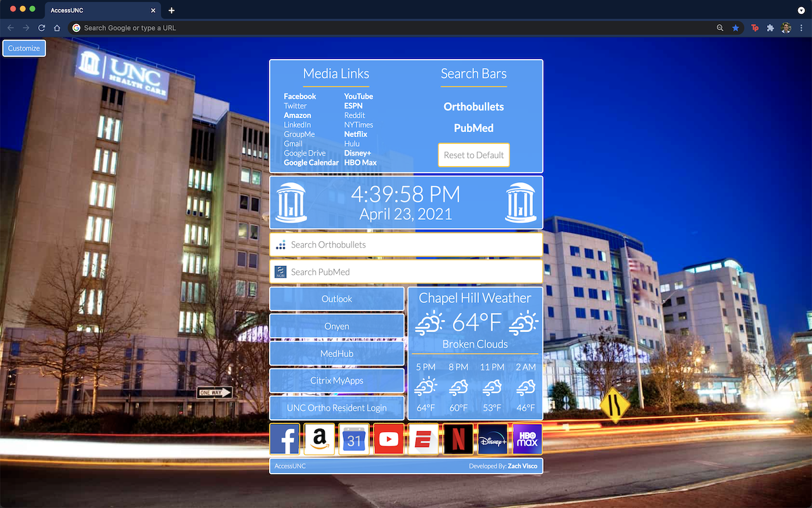Open the YouTube shortcut icon

point(389,439)
